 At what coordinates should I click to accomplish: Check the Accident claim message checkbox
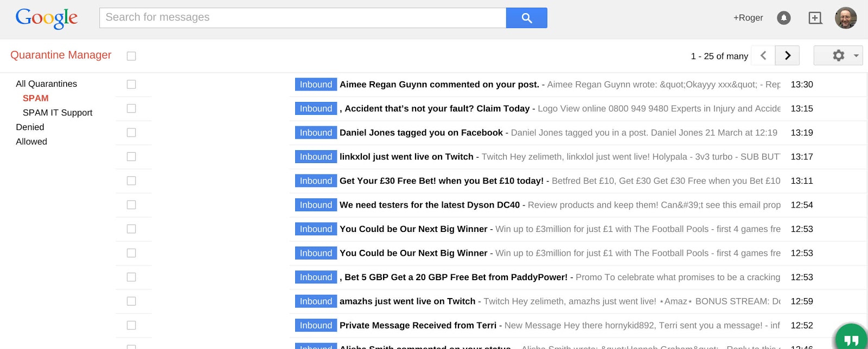click(131, 108)
